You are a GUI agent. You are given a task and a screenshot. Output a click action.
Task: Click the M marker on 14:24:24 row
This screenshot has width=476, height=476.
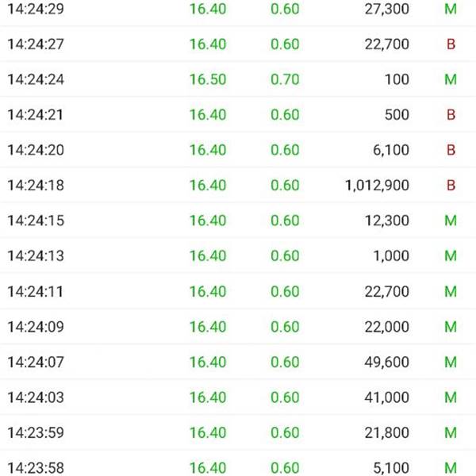click(x=451, y=79)
